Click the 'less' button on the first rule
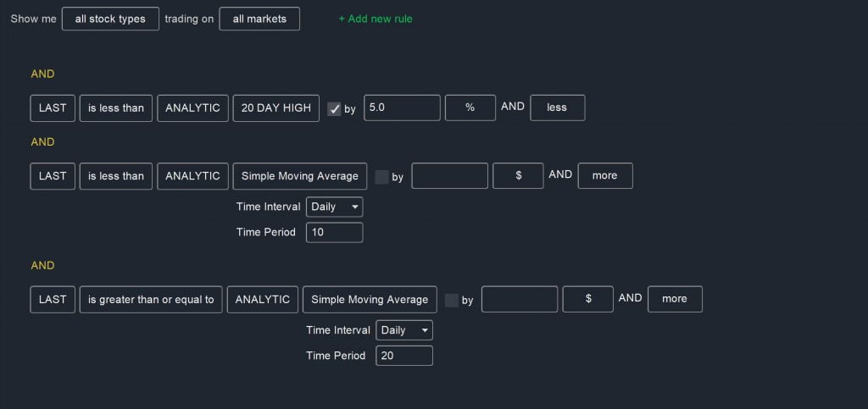The width and height of the screenshot is (868, 409). click(557, 108)
